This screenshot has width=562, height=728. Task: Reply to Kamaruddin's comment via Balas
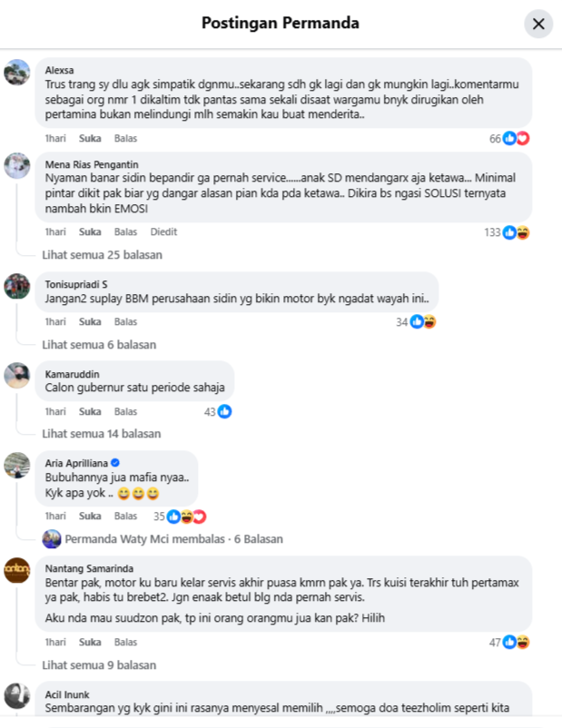click(x=125, y=411)
